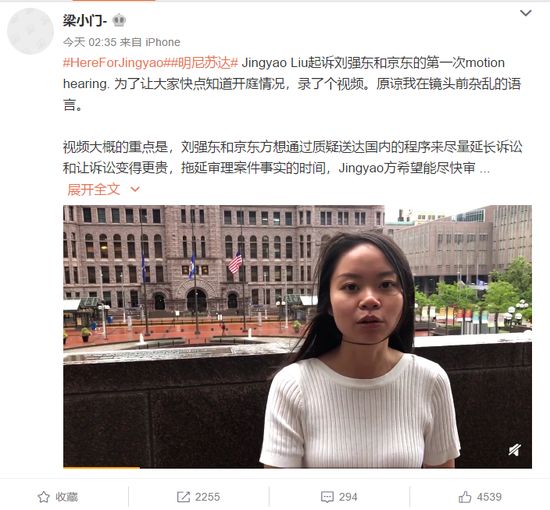
Task: Click the 来自 iPhone source link
Action: pos(150,42)
